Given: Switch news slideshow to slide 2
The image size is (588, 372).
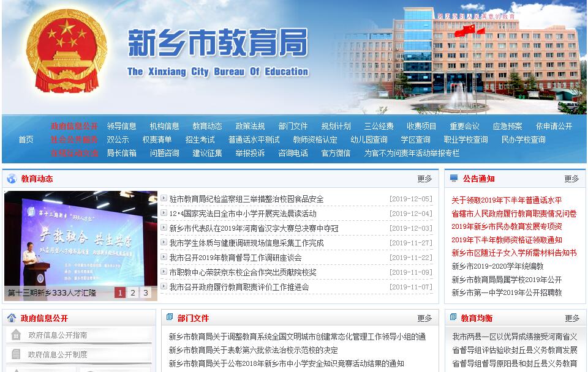Looking at the screenshot, I should click(133, 292).
